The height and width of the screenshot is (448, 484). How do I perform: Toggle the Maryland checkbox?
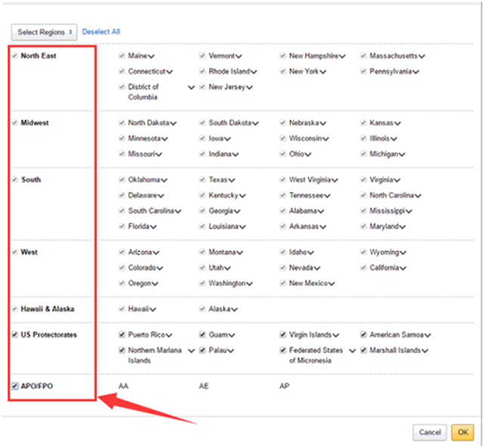point(363,226)
